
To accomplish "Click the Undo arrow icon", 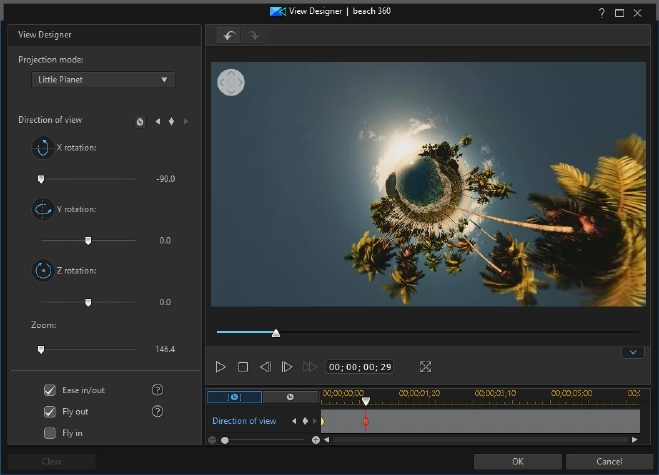I will click(229, 35).
